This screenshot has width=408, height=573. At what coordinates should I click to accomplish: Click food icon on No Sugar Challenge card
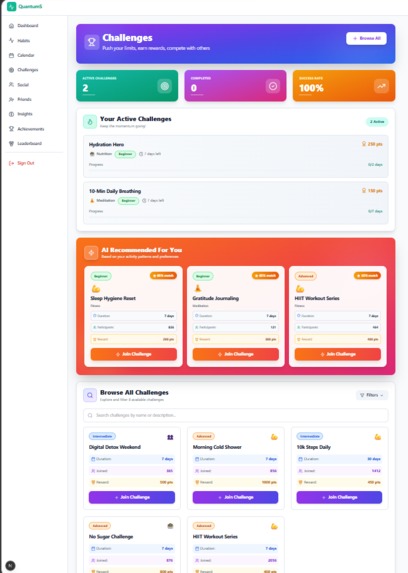click(170, 526)
